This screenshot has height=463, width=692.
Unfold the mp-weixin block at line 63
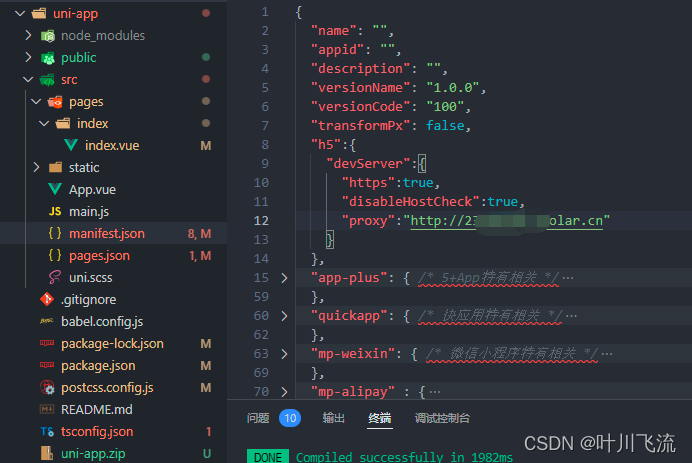point(284,354)
